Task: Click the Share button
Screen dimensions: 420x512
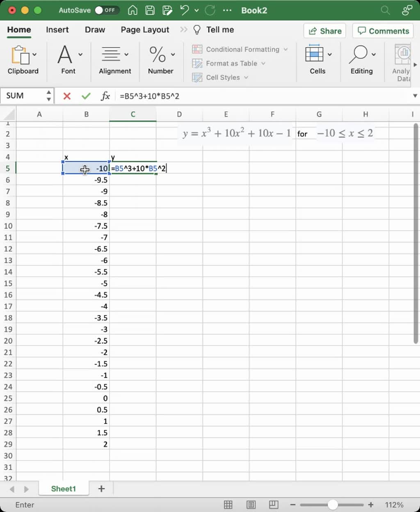Action: (324, 31)
